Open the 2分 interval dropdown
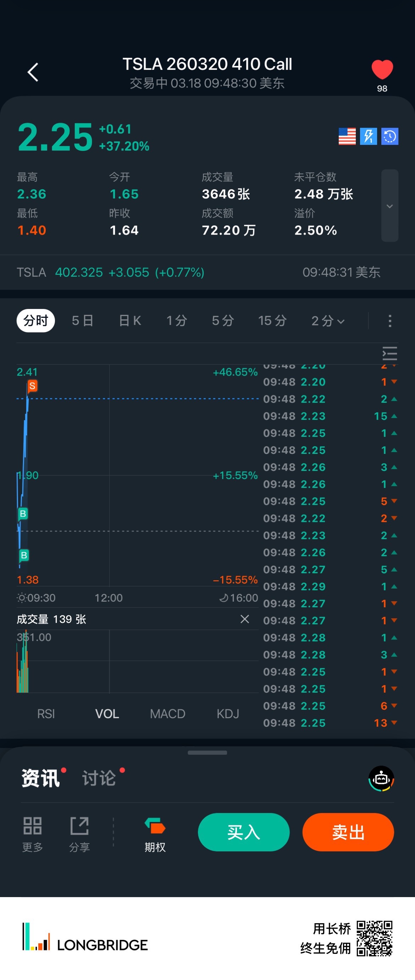The height and width of the screenshot is (980, 415). click(328, 321)
